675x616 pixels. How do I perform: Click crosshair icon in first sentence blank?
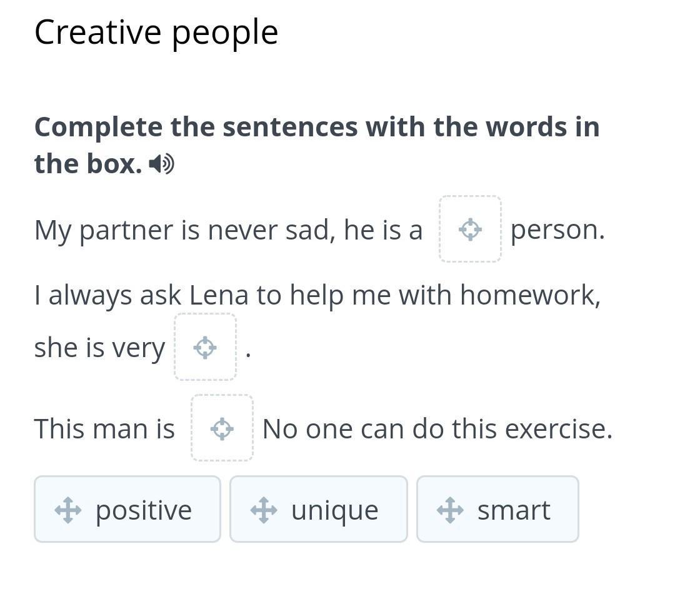(x=470, y=230)
